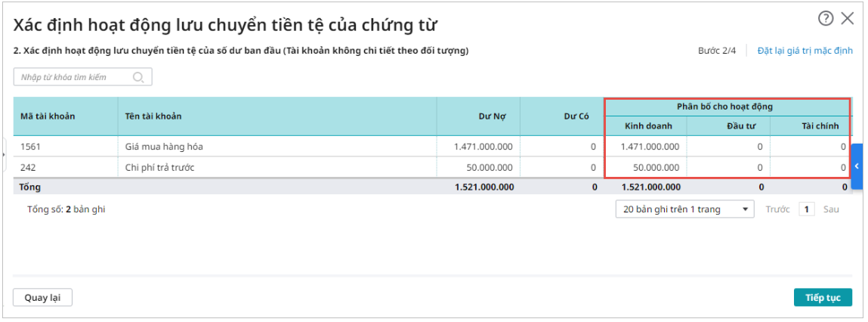
Task: Edit Đầu tư cell for account 242
Action: (728, 167)
